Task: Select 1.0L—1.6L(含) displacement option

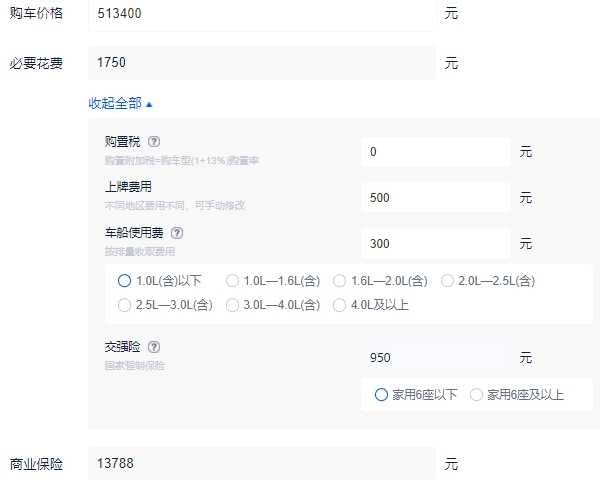Action: click(x=233, y=281)
